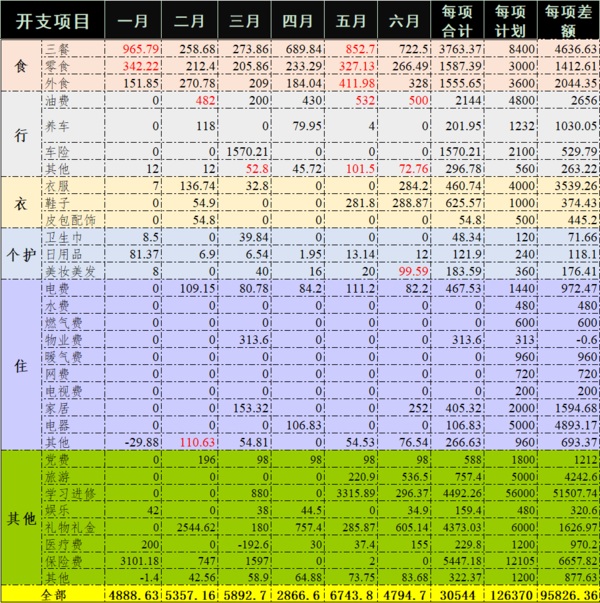This screenshot has height=603, width=600.
Task: Click the 全部 total row label
Action: coord(53,595)
